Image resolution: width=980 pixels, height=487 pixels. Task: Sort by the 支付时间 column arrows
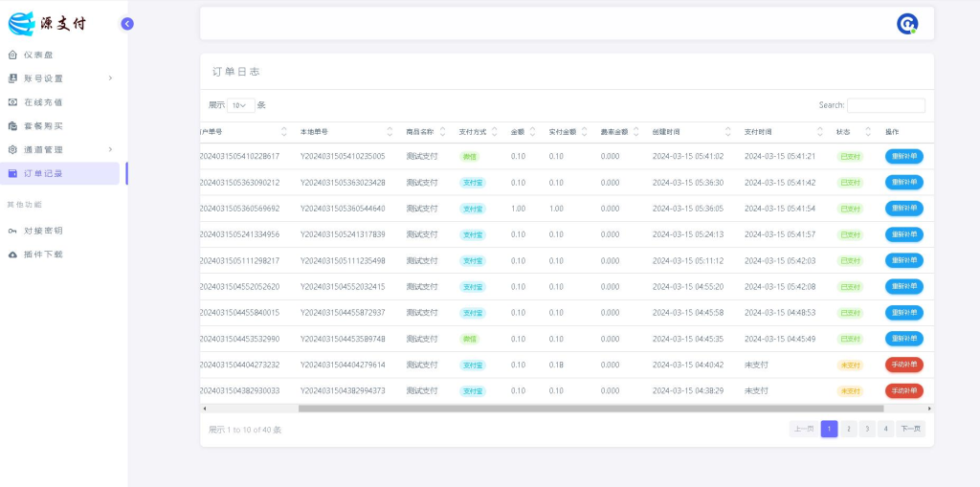(820, 132)
